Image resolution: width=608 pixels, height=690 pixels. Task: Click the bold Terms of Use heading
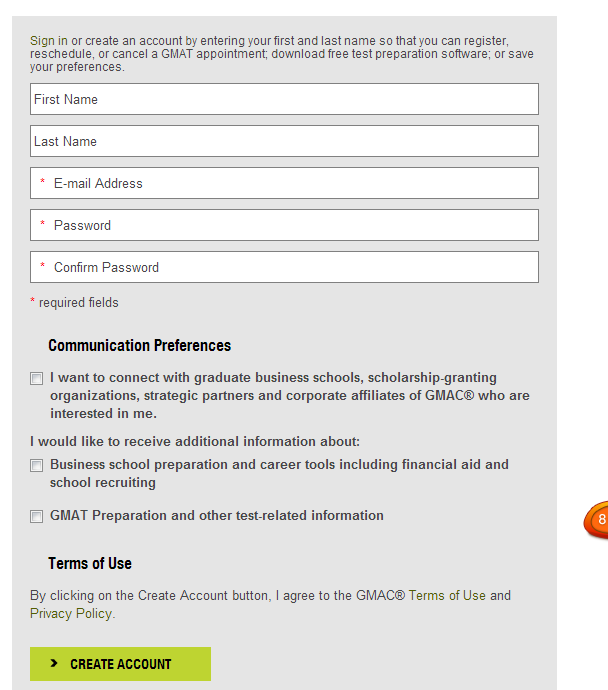(x=90, y=564)
